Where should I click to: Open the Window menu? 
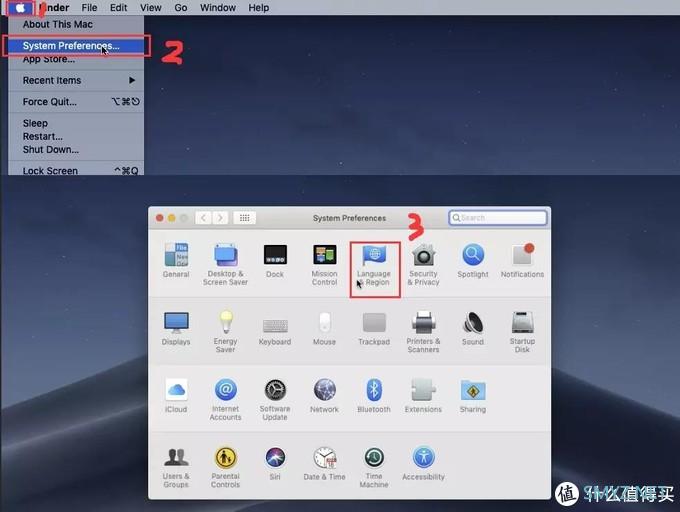(218, 8)
